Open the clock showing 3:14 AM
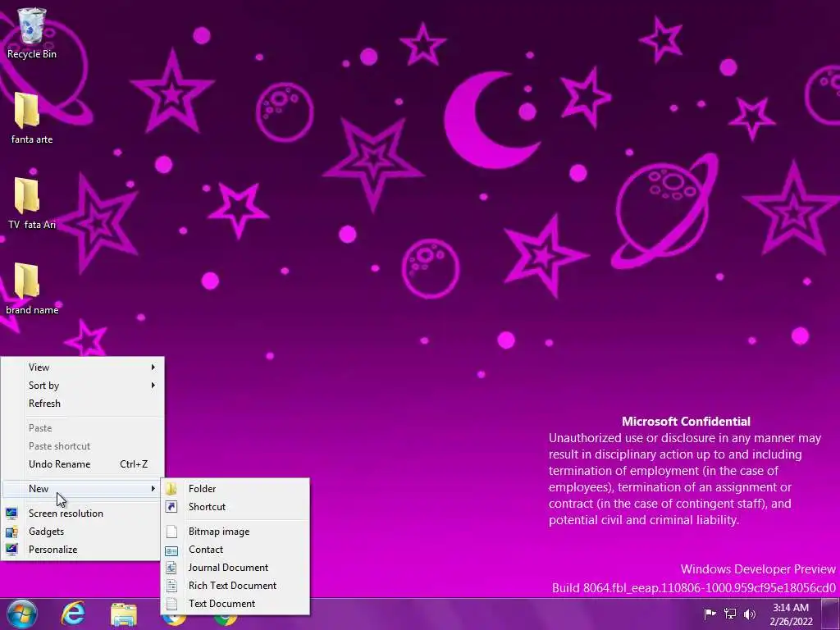The image size is (840, 630). pos(791,608)
